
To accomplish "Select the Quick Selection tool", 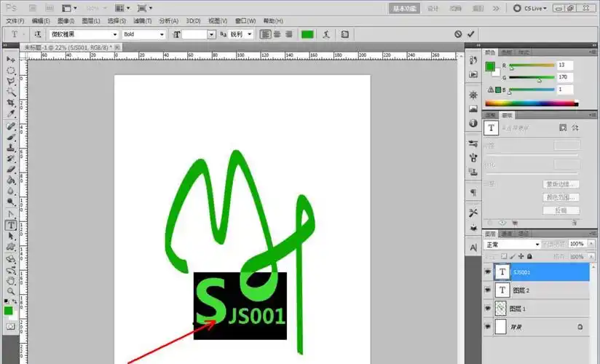I will coord(11,92).
